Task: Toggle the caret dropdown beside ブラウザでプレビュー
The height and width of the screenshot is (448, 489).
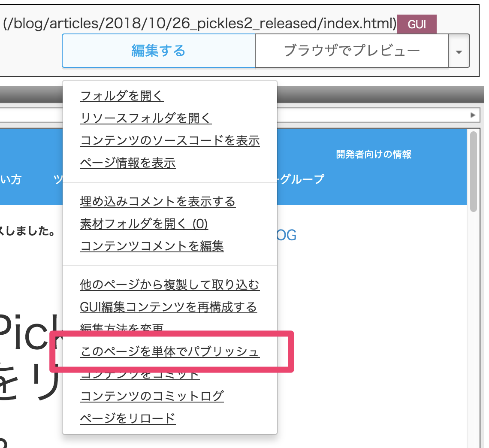Action: point(459,52)
